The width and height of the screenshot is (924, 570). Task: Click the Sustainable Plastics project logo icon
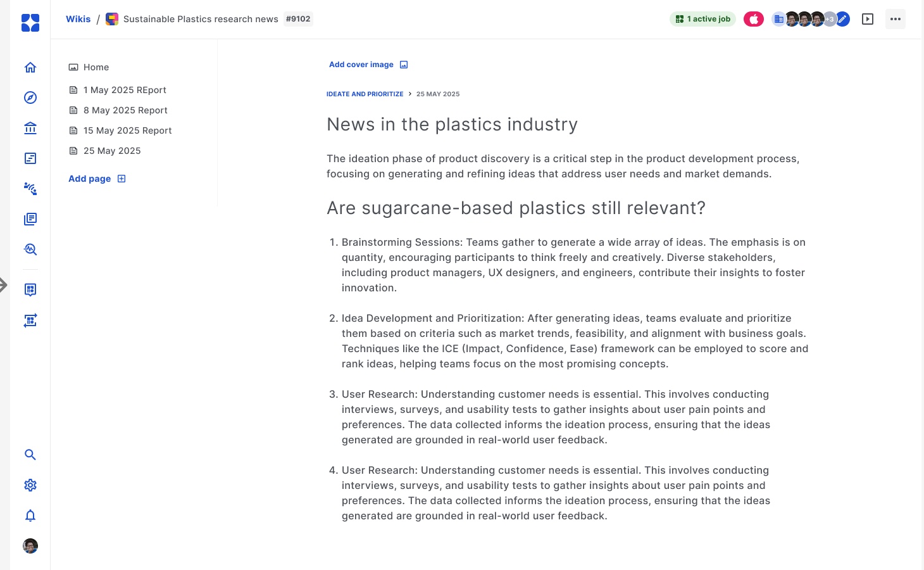coord(112,19)
